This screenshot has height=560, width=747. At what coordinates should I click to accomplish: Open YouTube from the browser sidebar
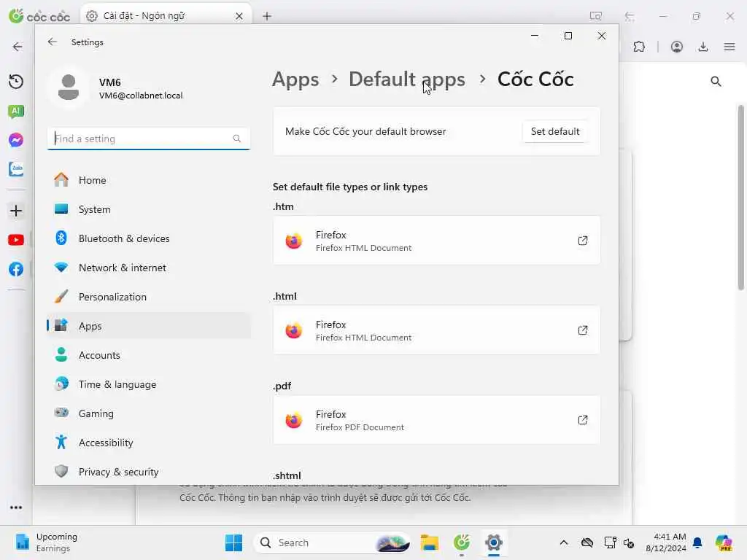16,240
